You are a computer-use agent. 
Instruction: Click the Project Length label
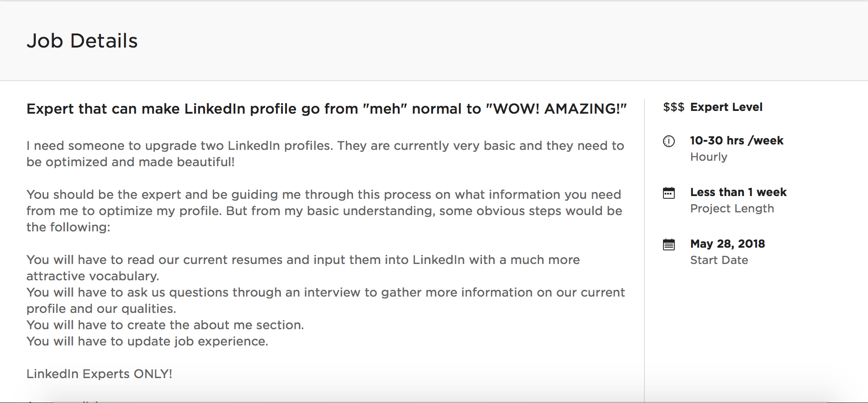(732, 208)
